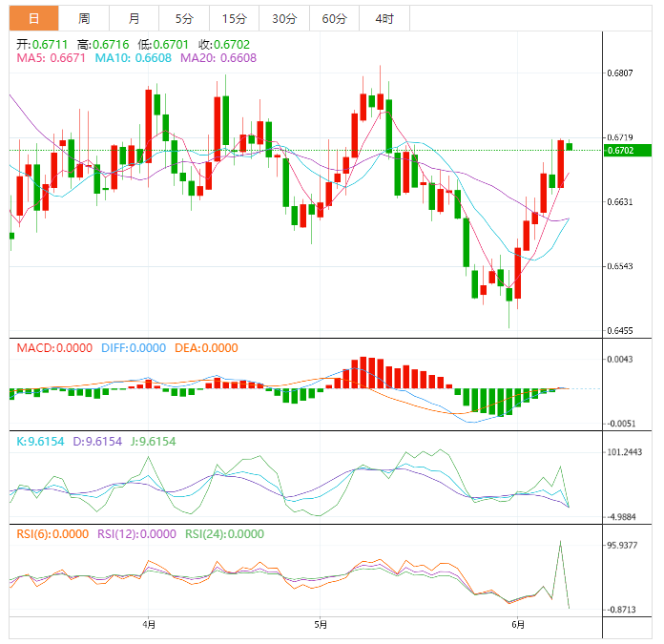Click the DEA value label
Viewport: 664px width, 644px height.
(x=206, y=348)
